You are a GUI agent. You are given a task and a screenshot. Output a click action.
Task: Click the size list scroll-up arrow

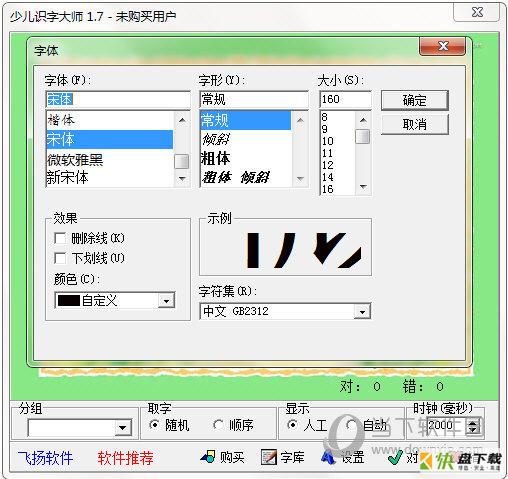363,119
